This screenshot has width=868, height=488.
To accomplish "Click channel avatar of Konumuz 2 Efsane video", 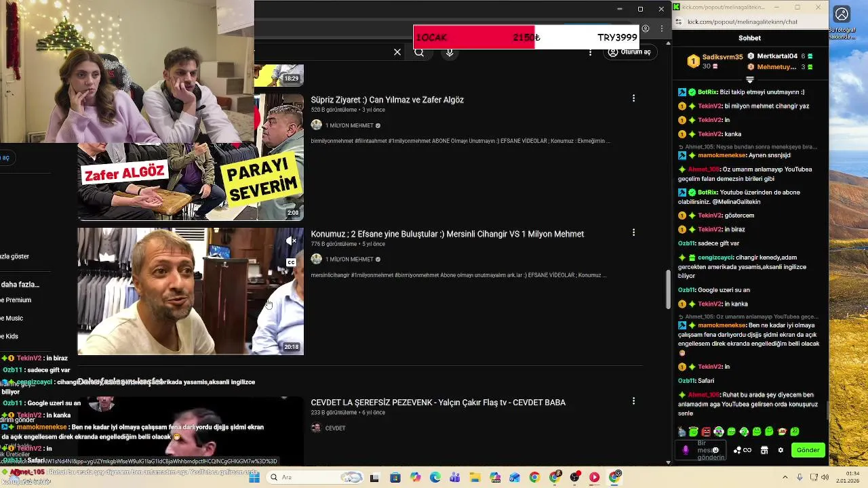I will pos(316,259).
